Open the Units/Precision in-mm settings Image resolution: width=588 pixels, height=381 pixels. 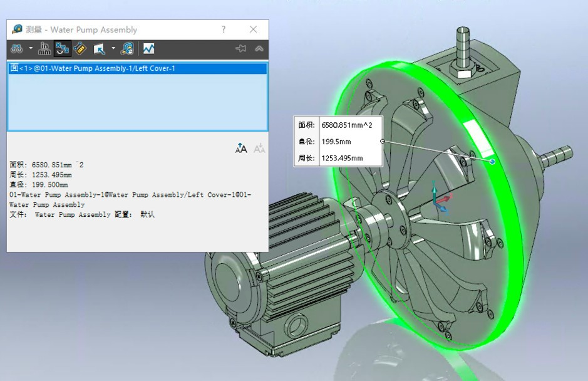(x=44, y=49)
